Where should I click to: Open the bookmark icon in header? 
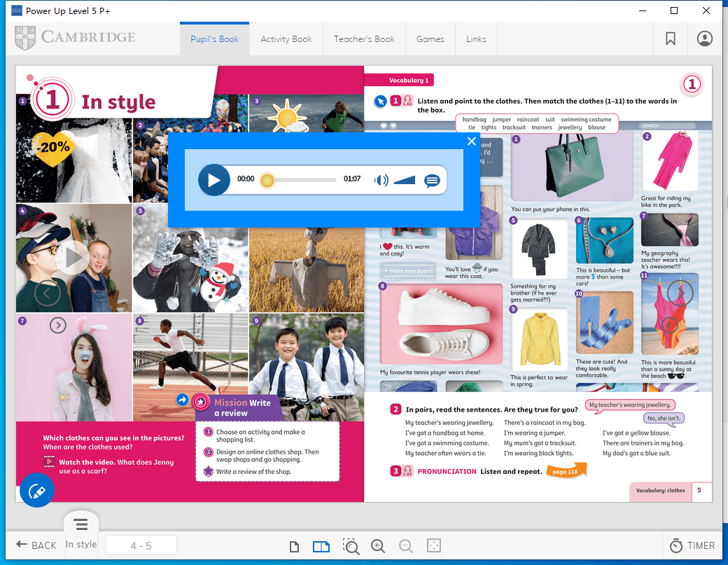670,39
